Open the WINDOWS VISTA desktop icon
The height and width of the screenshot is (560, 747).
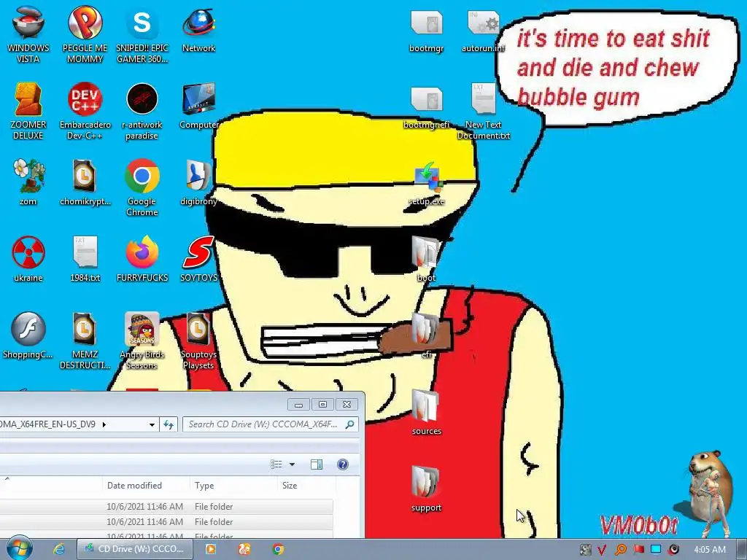click(28, 34)
